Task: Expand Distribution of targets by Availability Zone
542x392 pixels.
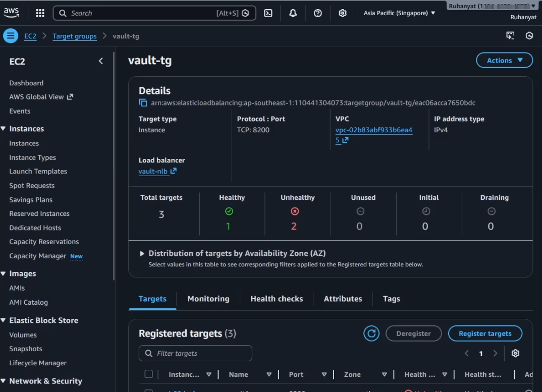Action: coord(142,253)
